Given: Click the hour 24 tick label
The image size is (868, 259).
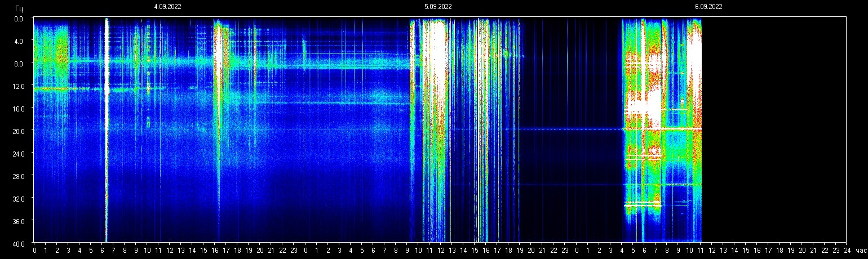Looking at the screenshot, I should coord(847,251).
